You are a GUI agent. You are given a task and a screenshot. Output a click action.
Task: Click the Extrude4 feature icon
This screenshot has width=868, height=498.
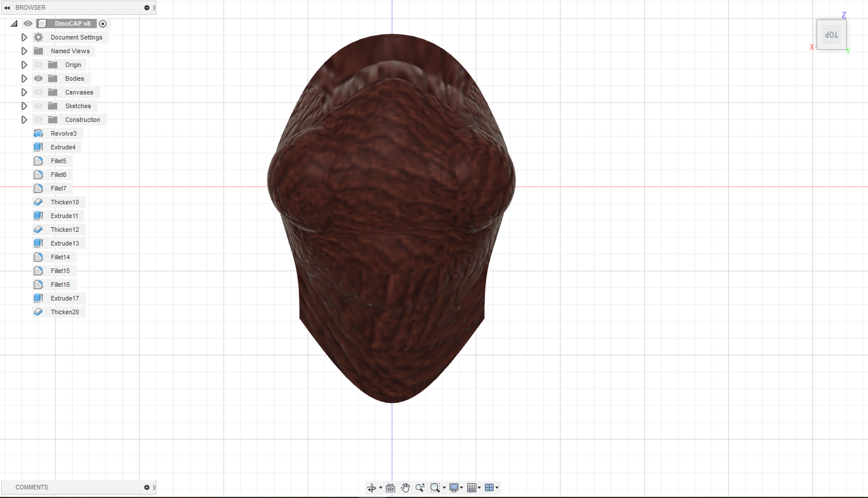point(38,147)
